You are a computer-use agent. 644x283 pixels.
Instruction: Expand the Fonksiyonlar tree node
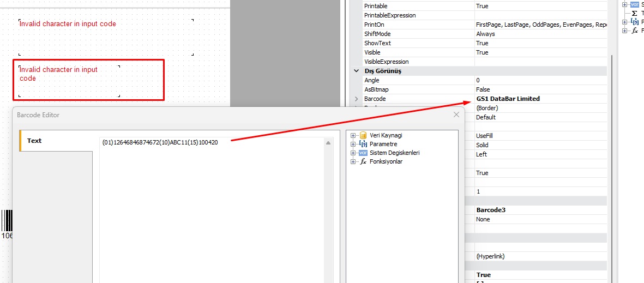(x=353, y=161)
